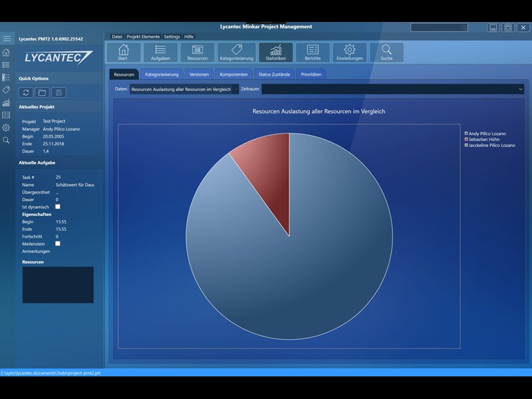
Task: Open the Projekt Elemente menu
Action: coord(143,37)
